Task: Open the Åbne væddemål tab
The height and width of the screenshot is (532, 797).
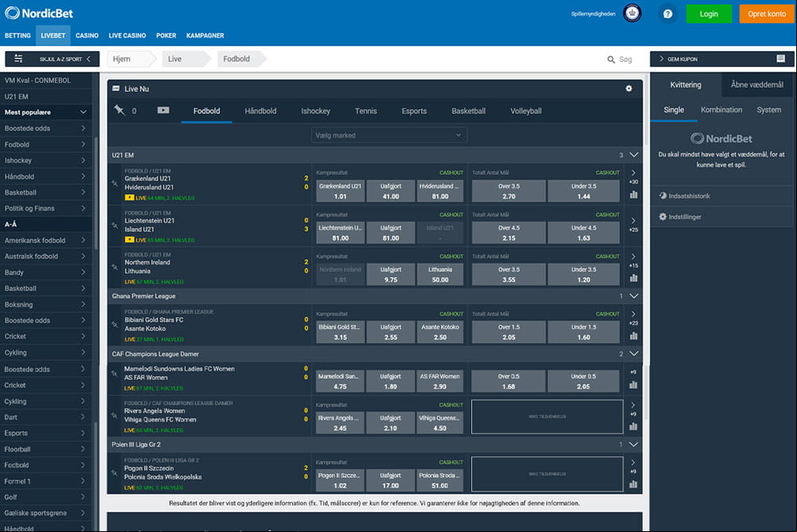Action: tap(757, 85)
